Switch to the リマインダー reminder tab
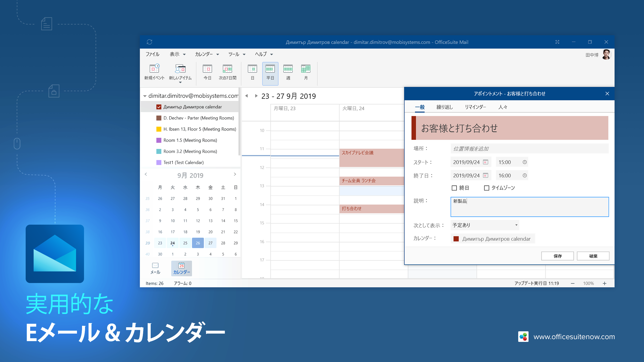 (475, 107)
